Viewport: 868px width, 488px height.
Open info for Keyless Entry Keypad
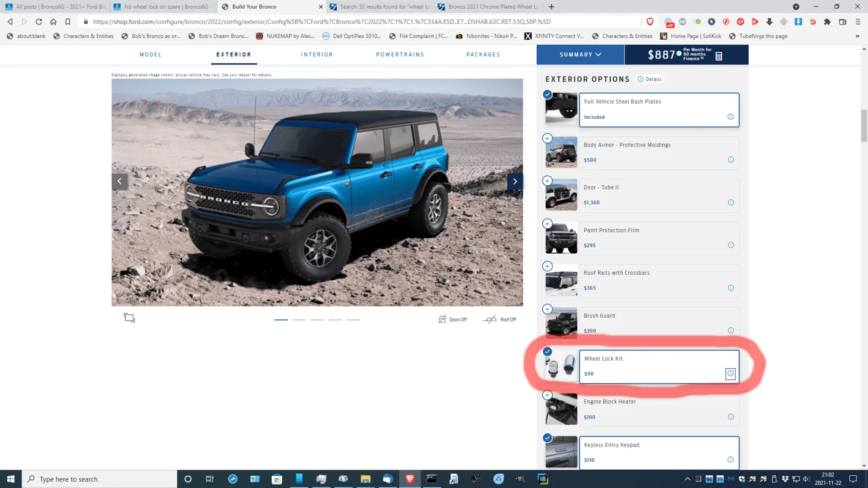tap(730, 460)
